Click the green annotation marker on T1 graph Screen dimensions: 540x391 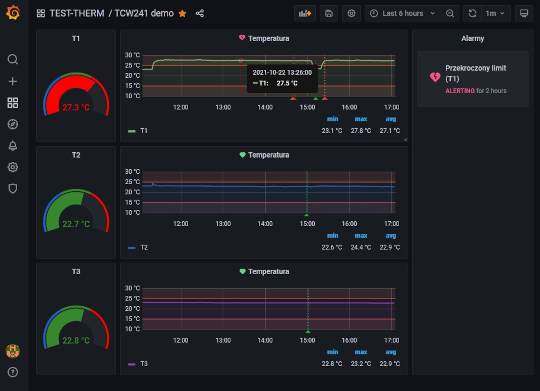(315, 99)
